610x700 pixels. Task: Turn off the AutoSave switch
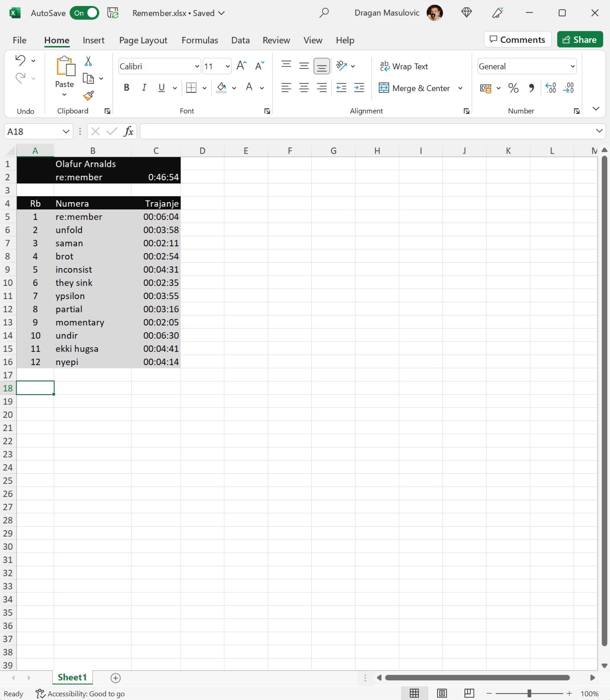pos(84,13)
